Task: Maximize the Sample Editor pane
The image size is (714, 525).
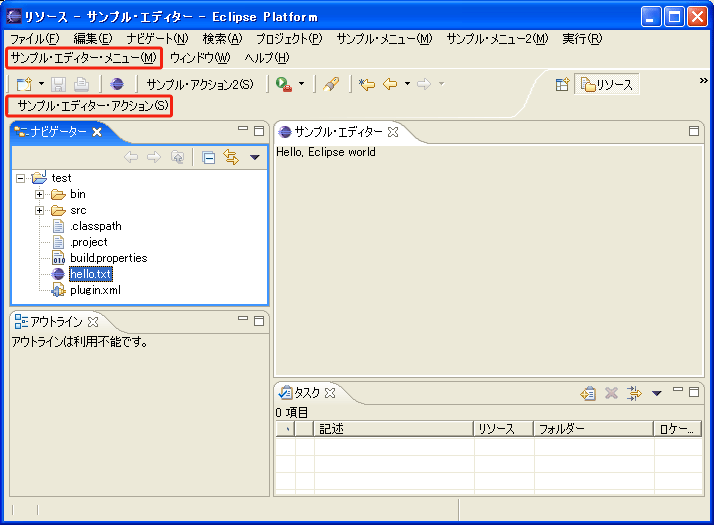Action: point(694,131)
